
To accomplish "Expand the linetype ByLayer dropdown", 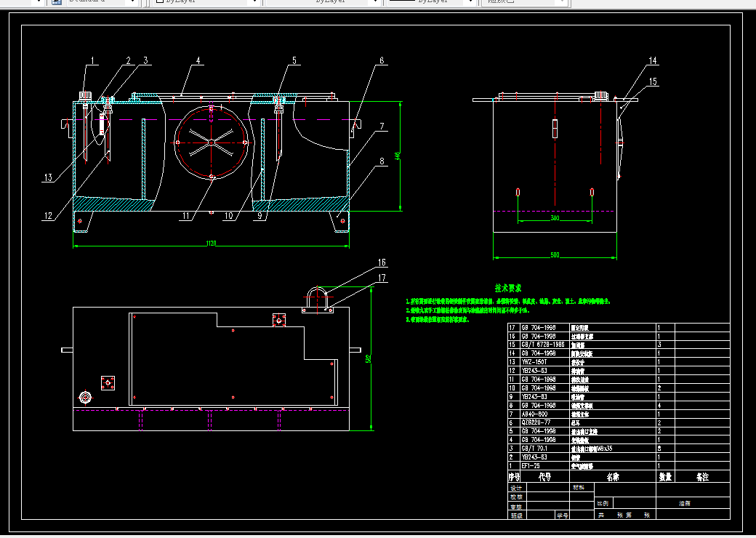I will click(x=324, y=2).
